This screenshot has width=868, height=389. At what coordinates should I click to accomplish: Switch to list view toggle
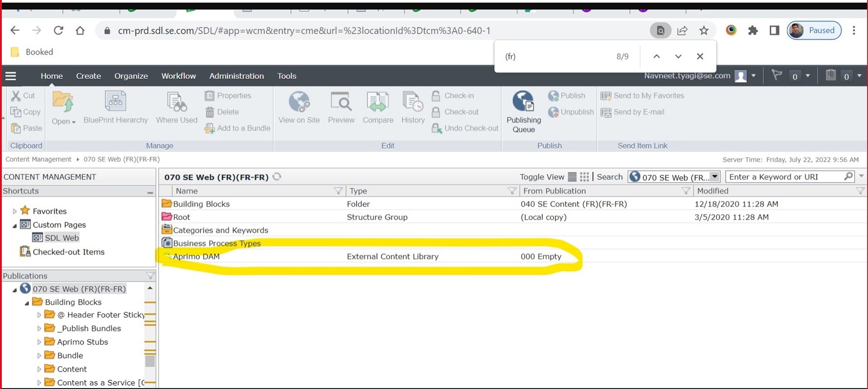572,177
